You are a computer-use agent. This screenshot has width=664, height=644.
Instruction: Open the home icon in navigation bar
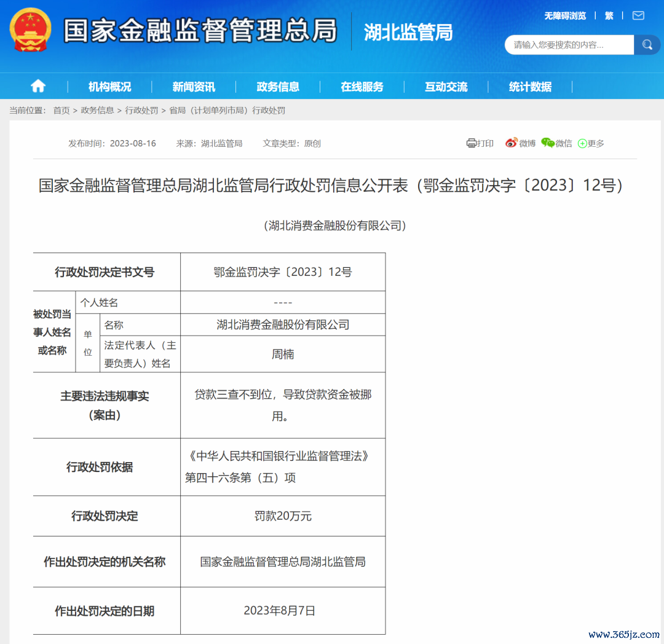point(38,86)
